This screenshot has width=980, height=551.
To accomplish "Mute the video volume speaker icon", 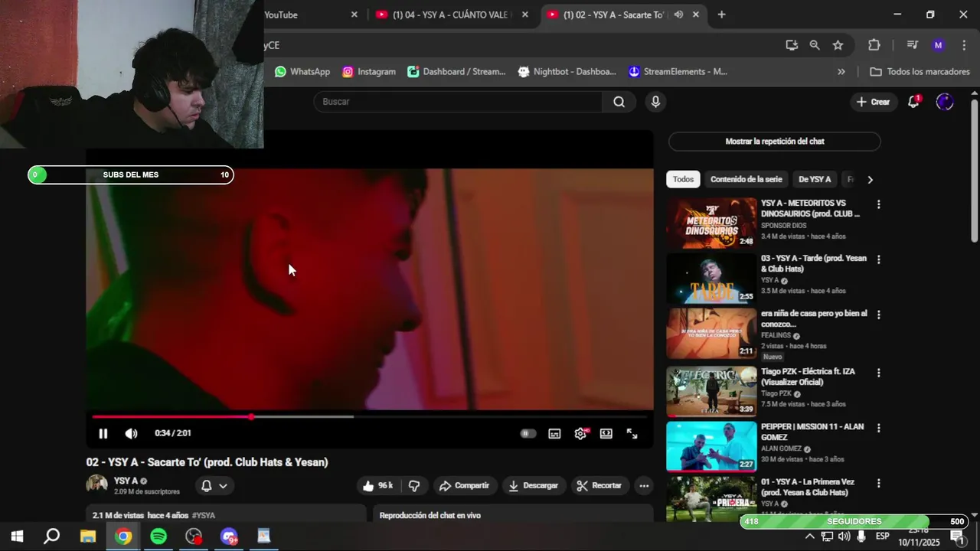I will click(x=131, y=433).
